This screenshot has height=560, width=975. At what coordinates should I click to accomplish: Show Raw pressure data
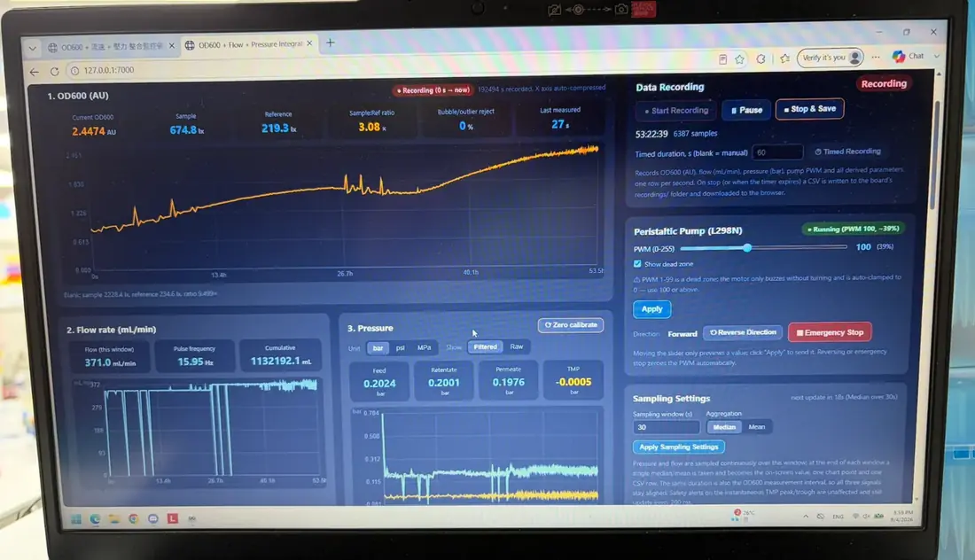[517, 346]
